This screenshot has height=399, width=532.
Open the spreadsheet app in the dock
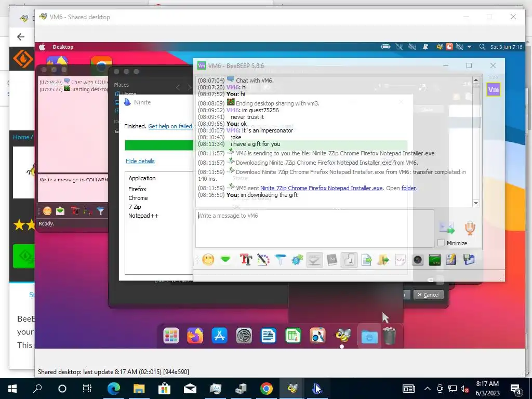(x=293, y=336)
